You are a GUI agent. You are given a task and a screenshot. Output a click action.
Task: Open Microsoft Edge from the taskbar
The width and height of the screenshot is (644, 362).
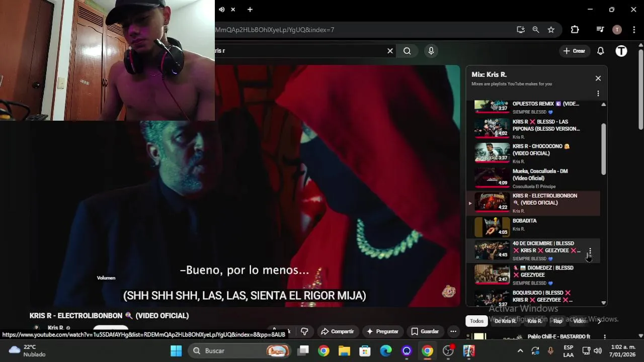[386, 351]
